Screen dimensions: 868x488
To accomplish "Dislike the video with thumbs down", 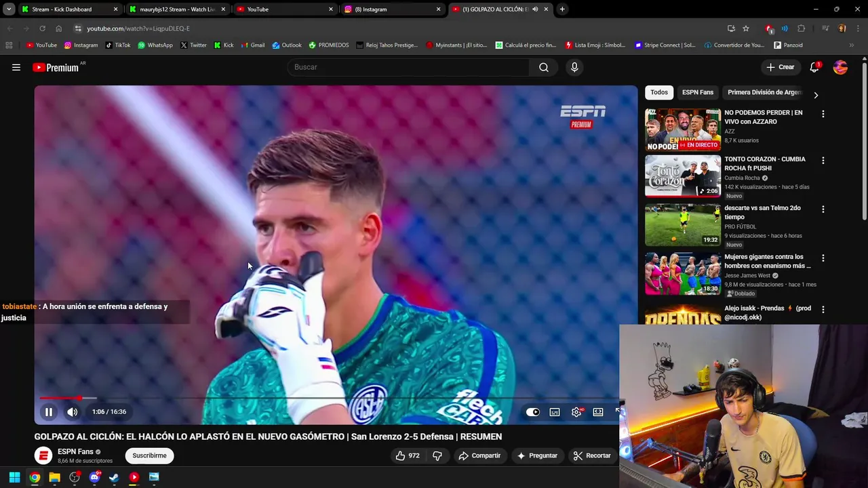I will [437, 455].
